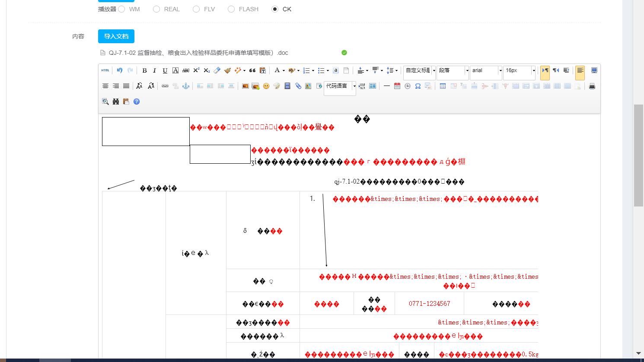Toggle right-to-left text direction
644x362 pixels.
[556, 70]
